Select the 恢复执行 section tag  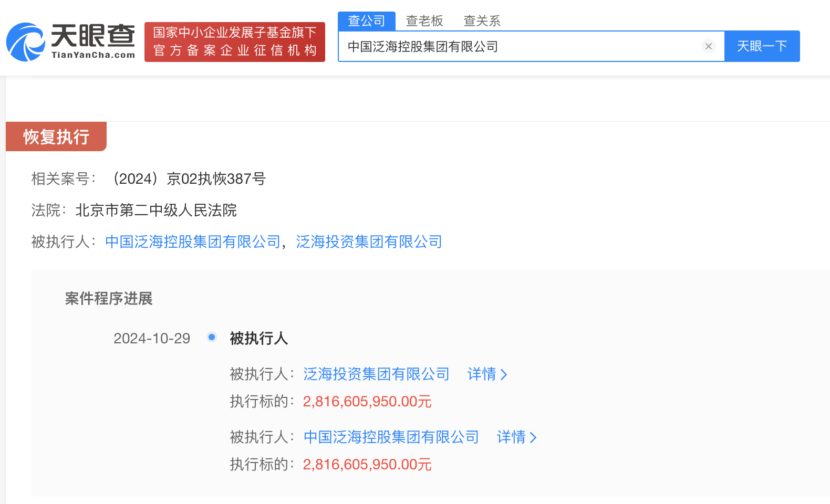point(56,136)
